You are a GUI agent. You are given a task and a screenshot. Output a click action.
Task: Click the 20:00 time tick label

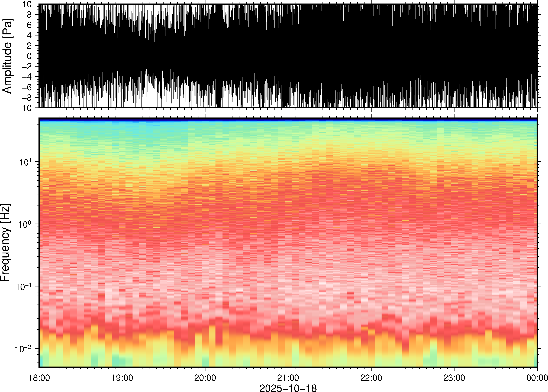click(x=205, y=378)
